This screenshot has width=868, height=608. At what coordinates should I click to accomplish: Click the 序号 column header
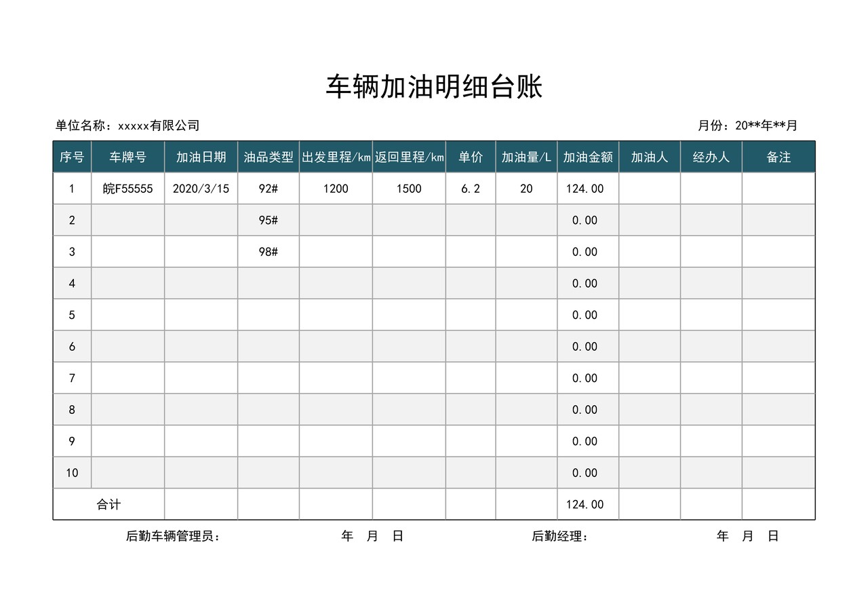[x=72, y=156]
